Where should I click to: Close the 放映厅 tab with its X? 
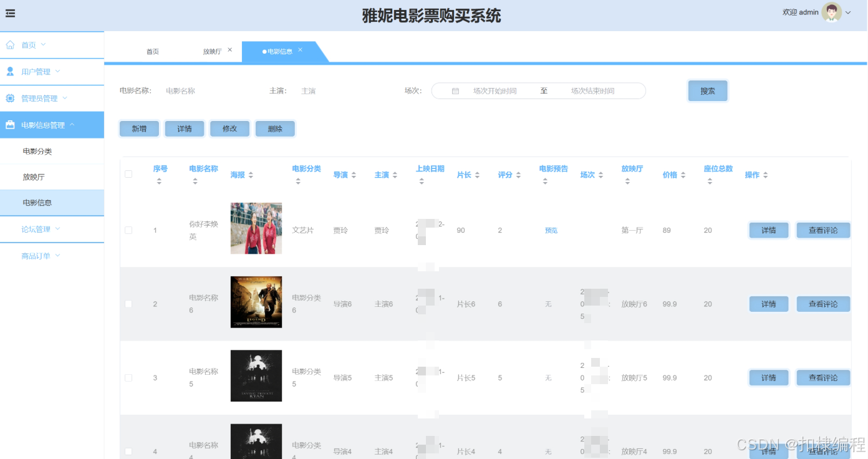[x=229, y=50]
